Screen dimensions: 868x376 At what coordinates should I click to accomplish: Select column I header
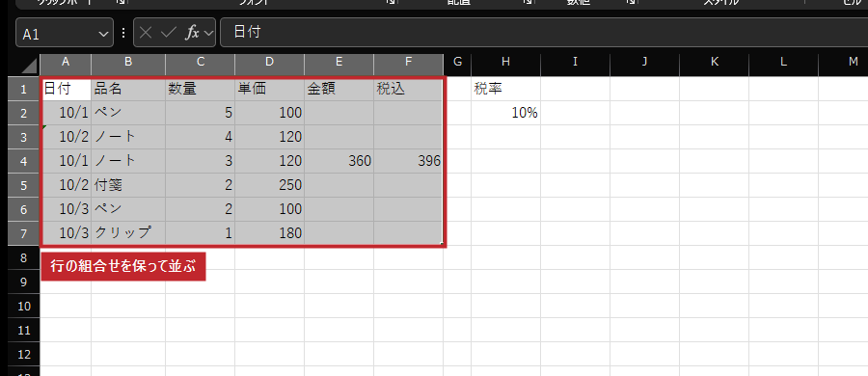576,63
